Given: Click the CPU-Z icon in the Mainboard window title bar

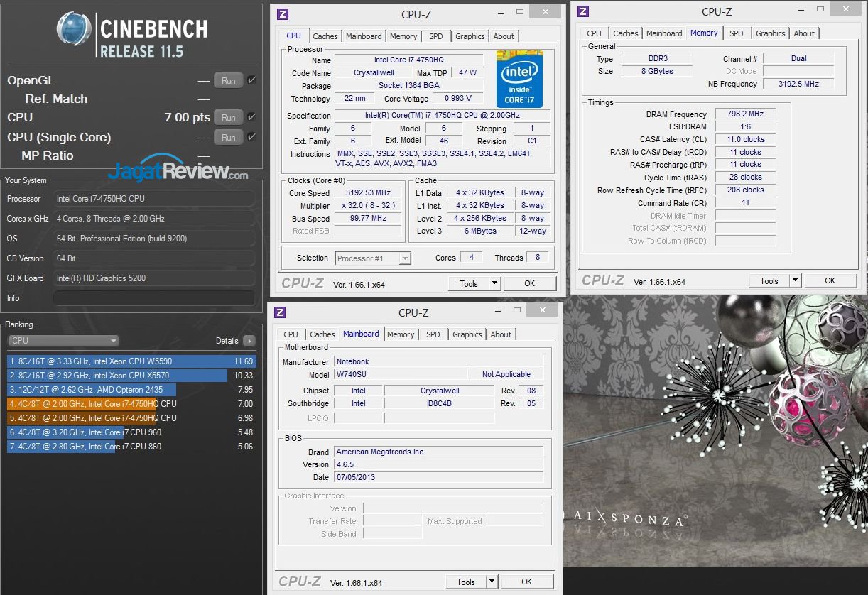Looking at the screenshot, I should (x=280, y=312).
